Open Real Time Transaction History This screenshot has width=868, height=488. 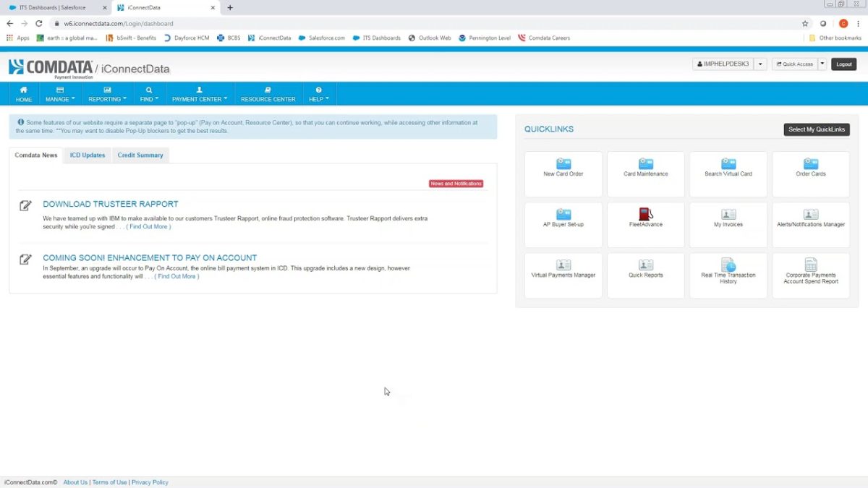click(x=728, y=275)
